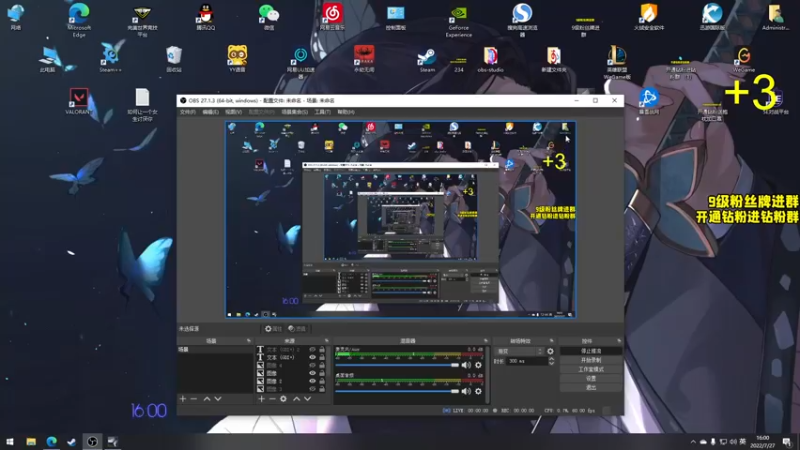Click the OBS preview canvas

401,219
